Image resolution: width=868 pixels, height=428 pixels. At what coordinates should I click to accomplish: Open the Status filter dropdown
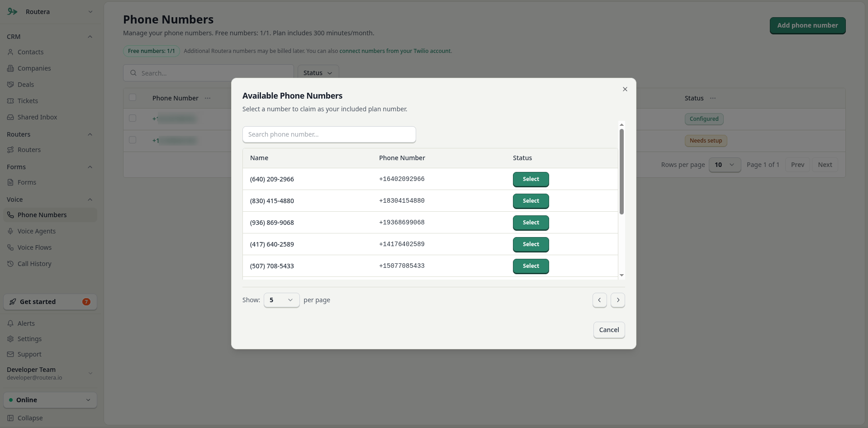tap(318, 73)
